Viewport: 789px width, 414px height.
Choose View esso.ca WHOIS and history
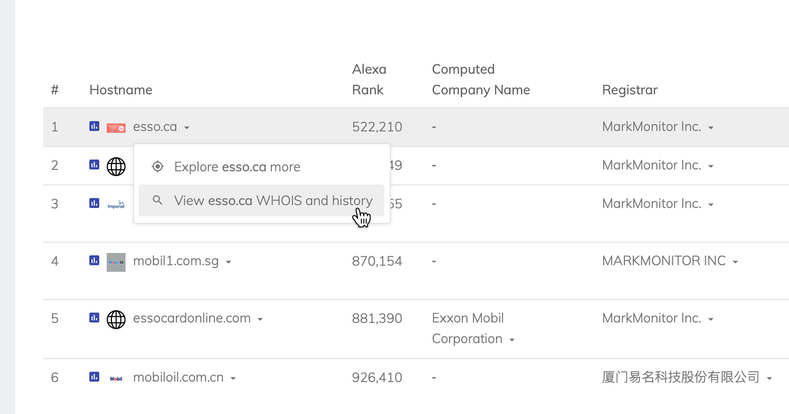click(261, 200)
